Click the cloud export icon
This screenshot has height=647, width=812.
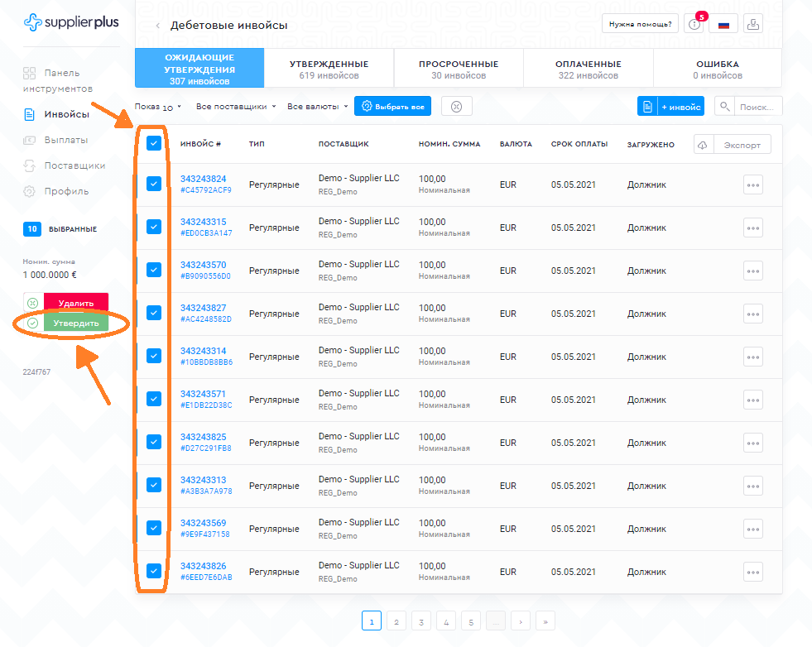tap(703, 145)
